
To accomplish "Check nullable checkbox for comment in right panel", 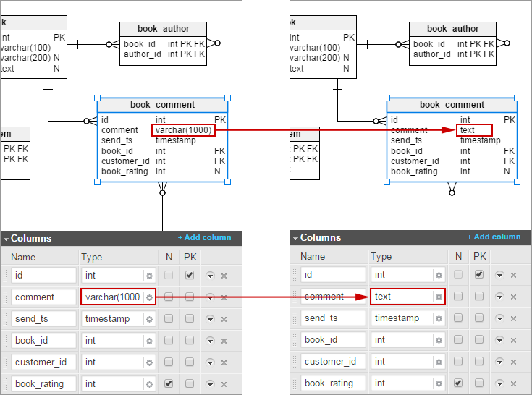I will [458, 296].
